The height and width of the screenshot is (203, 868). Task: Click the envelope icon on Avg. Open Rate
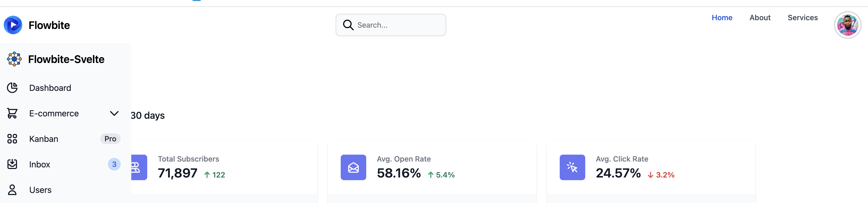pyautogui.click(x=353, y=167)
